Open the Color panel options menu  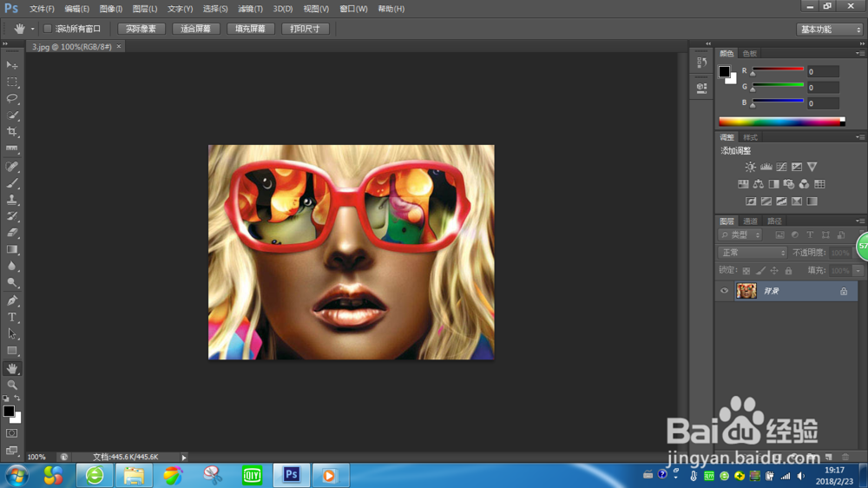click(x=860, y=53)
